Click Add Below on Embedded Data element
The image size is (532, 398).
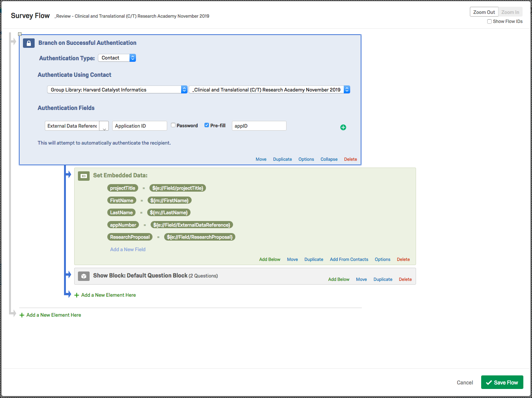pos(270,259)
